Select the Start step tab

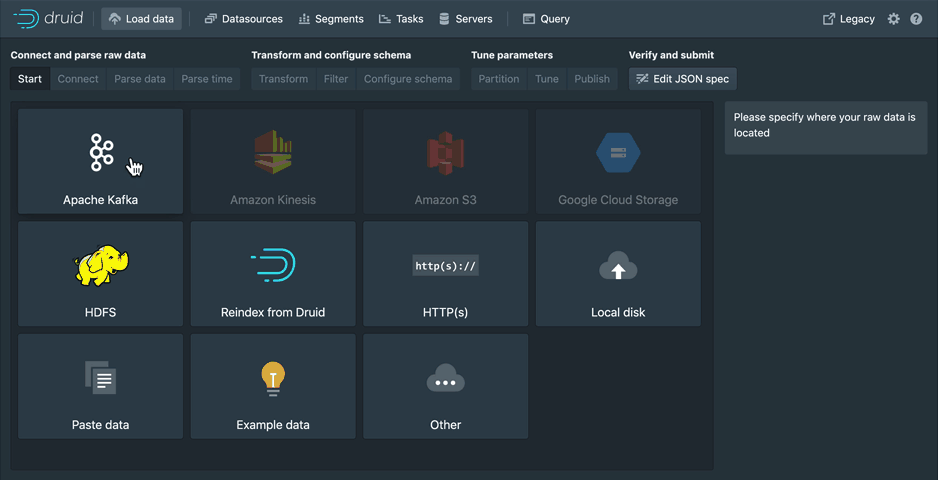(x=30, y=79)
